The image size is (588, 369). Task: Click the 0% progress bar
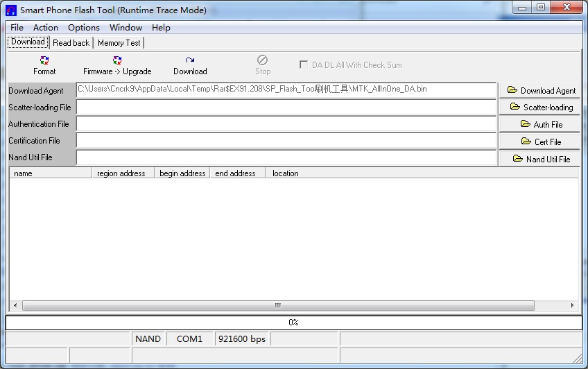(293, 323)
